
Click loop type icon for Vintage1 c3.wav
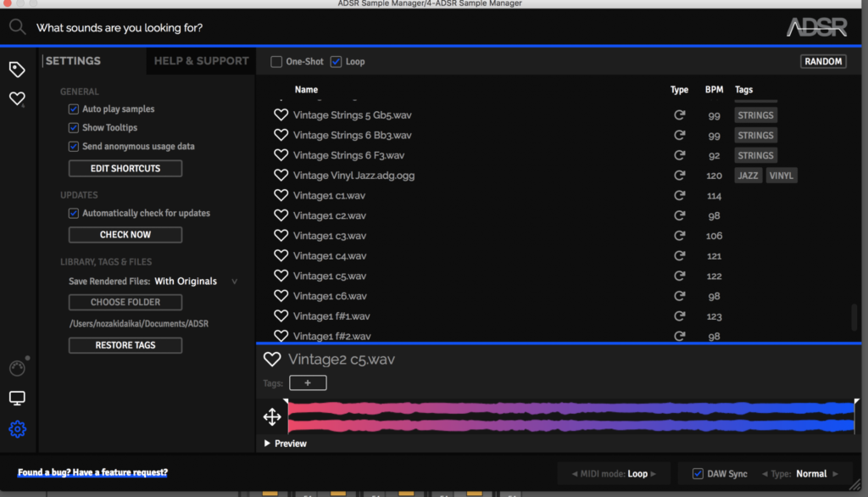click(x=679, y=236)
